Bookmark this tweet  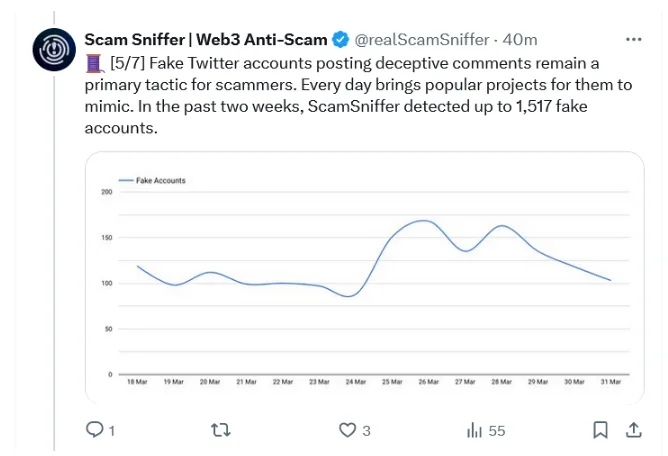[600, 430]
